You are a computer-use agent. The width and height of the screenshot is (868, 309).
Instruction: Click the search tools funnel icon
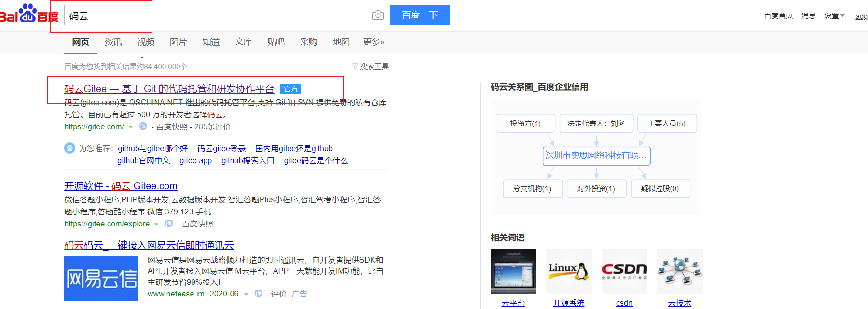point(355,66)
